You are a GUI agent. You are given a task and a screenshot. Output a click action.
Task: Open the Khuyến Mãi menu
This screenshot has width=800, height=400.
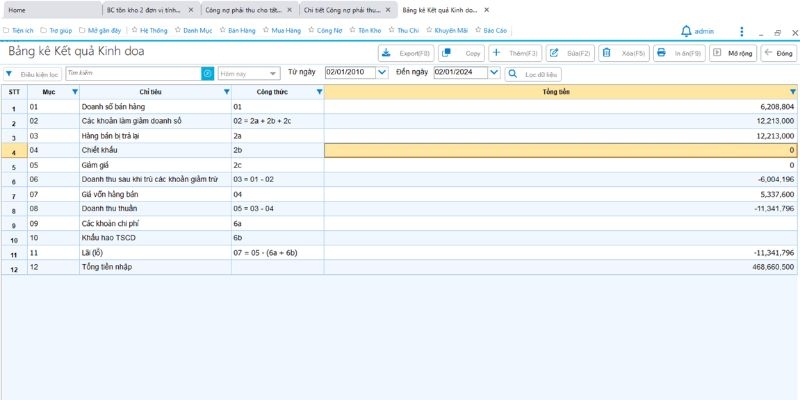pyautogui.click(x=447, y=31)
